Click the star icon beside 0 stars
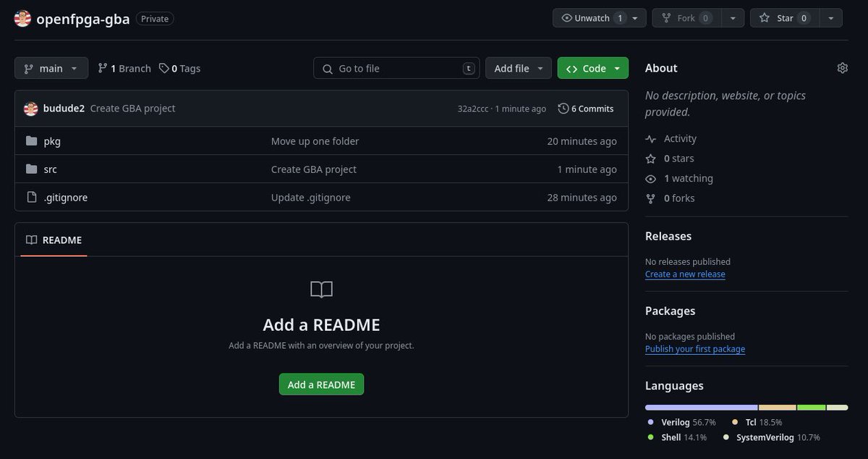868x459 pixels. [x=651, y=159]
